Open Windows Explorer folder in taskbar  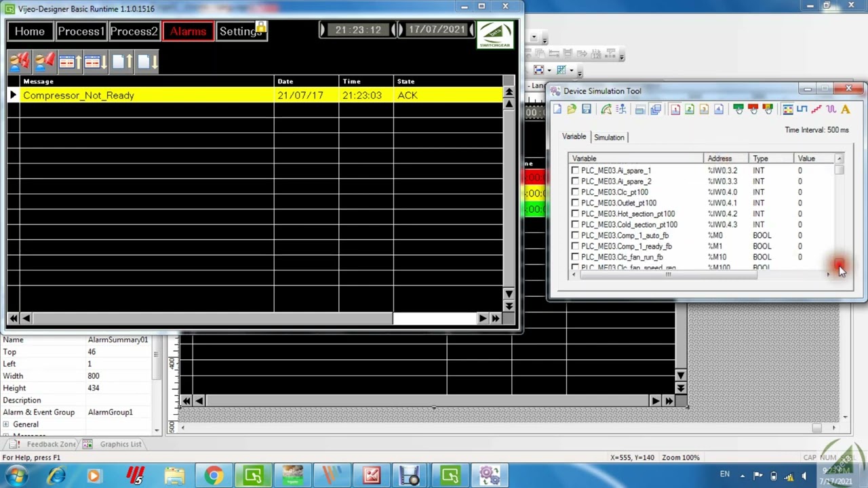[174, 475]
